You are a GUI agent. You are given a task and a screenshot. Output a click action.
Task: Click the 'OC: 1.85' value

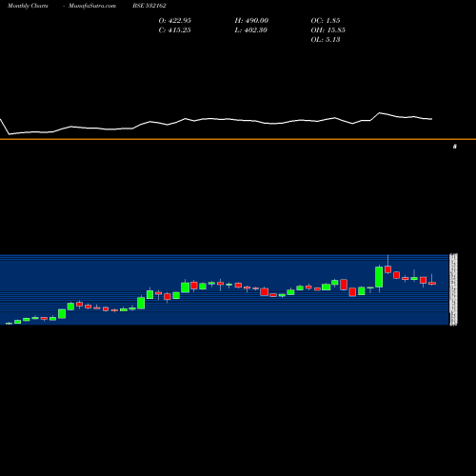(326, 21)
